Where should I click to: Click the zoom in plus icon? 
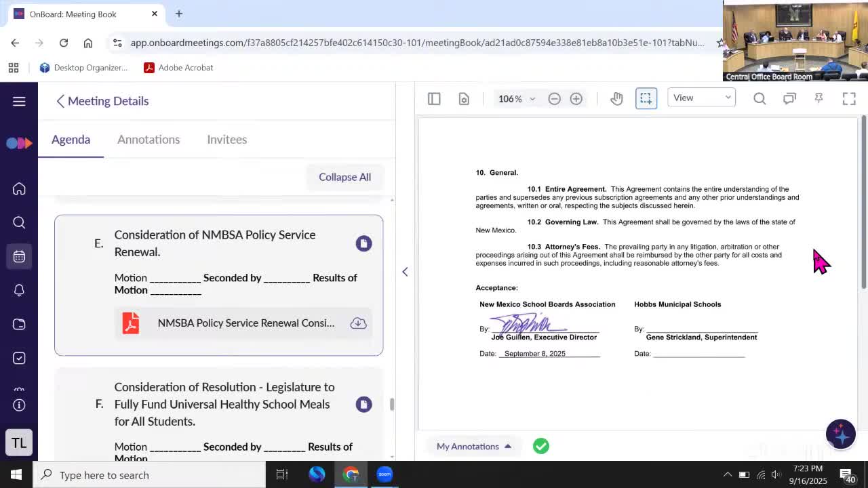click(x=576, y=98)
